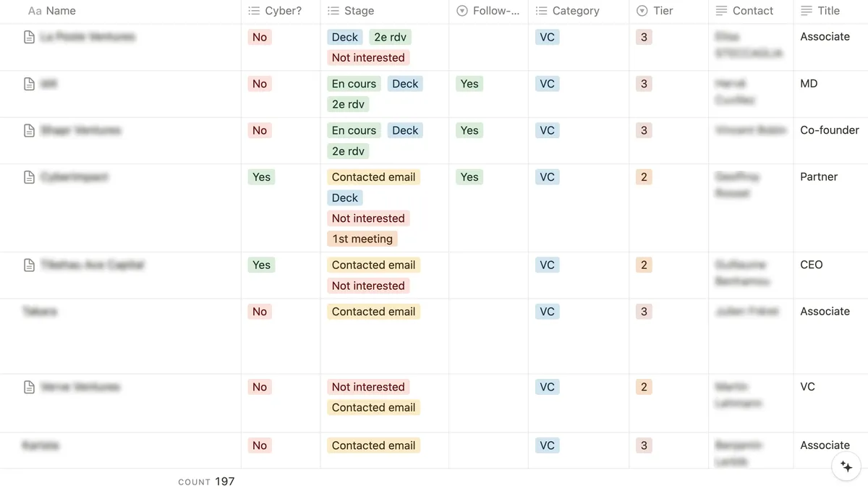Open the Stage column header menu
The width and height of the screenshot is (868, 491).
tap(360, 10)
